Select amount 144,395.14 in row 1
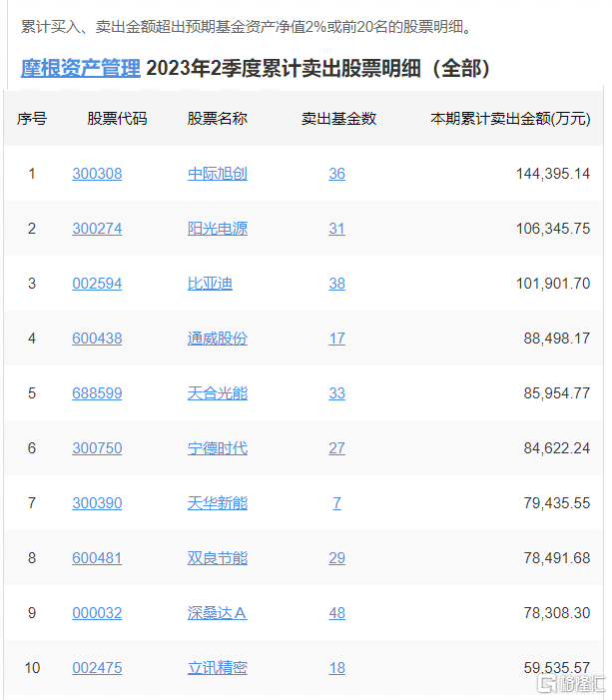This screenshot has height=700, width=612. 553,174
